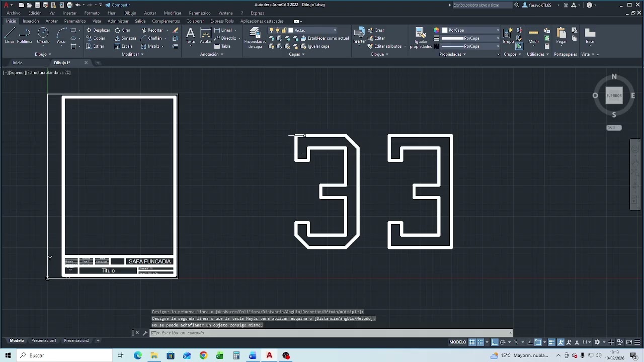Click Igualar propiedades tool

421,38
